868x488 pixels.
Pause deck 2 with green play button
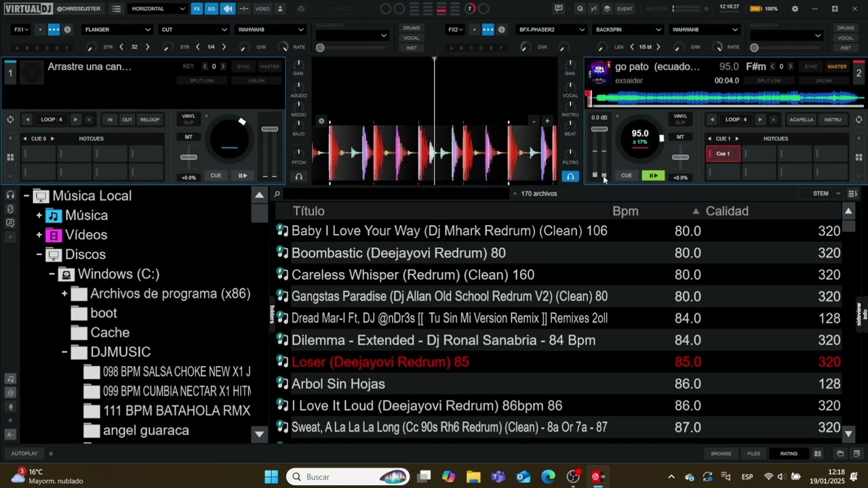pos(653,176)
